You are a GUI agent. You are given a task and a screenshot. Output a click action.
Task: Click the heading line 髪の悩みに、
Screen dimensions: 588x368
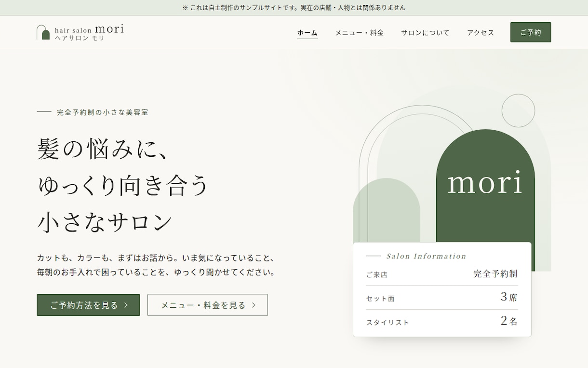(x=103, y=149)
